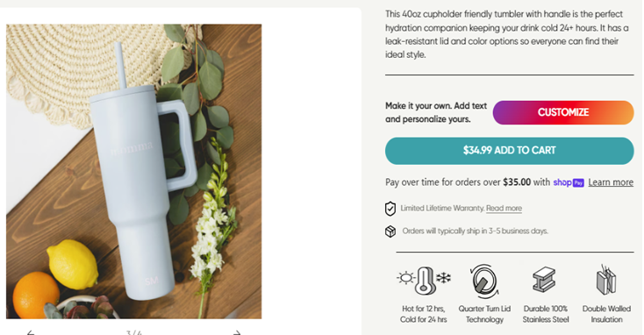Image resolution: width=644 pixels, height=335 pixels.
Task: Click 'Make it your own' personalization text
Action: coord(436,112)
